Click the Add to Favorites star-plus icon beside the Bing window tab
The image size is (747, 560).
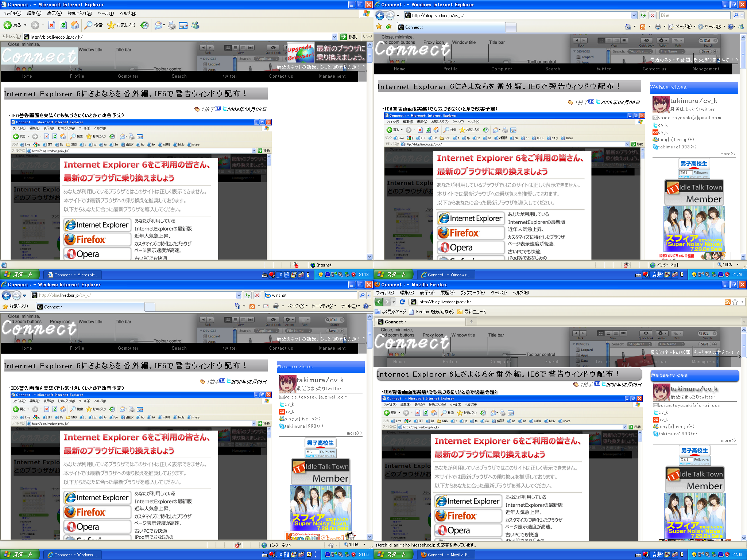(x=388, y=27)
